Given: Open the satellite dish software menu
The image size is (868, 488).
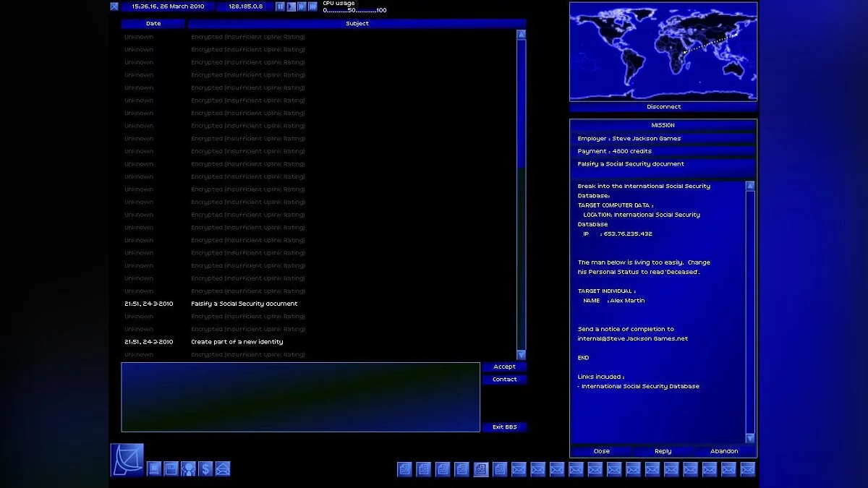Looking at the screenshot, I should point(127,460).
